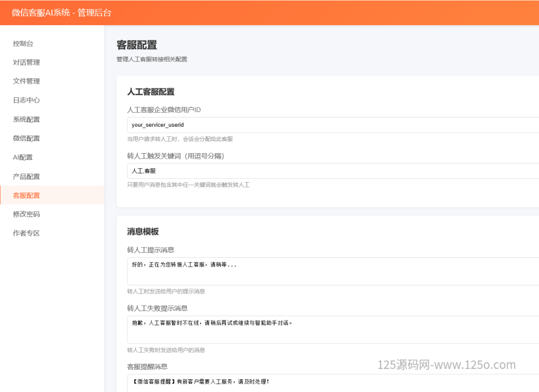Click 产品配置 in the sidebar
539x392 pixels.
(x=26, y=176)
